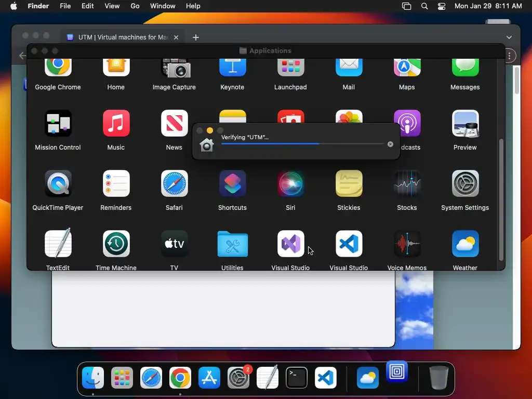The height and width of the screenshot is (399, 532).
Task: Open Finder from the Dock
Action: (93, 378)
